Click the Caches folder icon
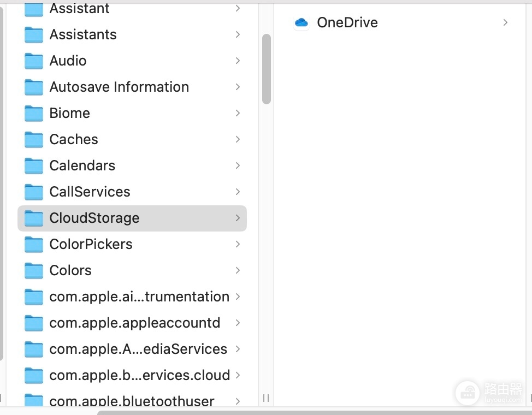Image resolution: width=532 pixels, height=415 pixels. click(33, 139)
